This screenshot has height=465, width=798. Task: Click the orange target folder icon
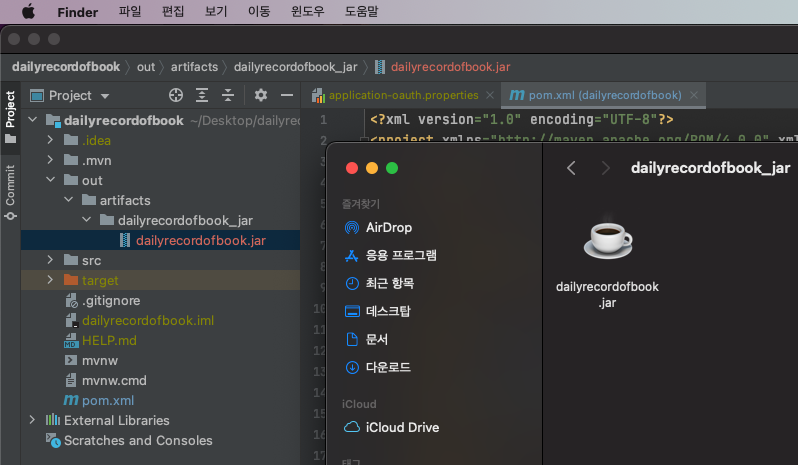(71, 280)
